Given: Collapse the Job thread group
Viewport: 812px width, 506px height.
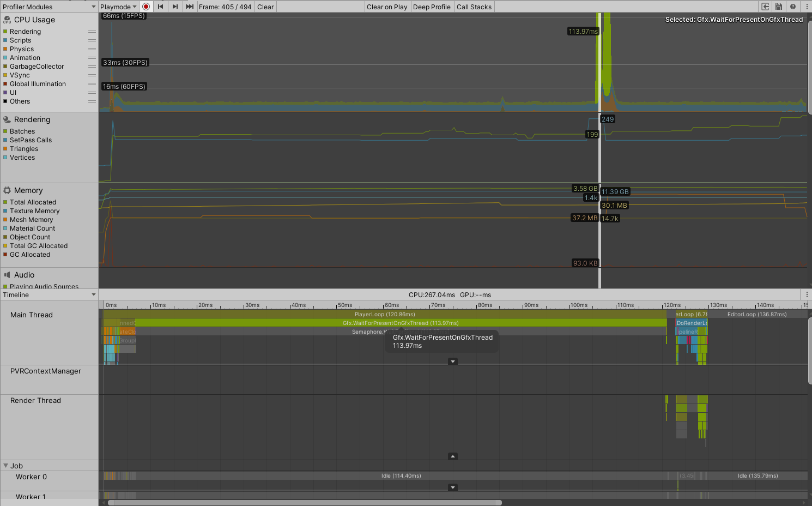Looking at the screenshot, I should click(5, 466).
